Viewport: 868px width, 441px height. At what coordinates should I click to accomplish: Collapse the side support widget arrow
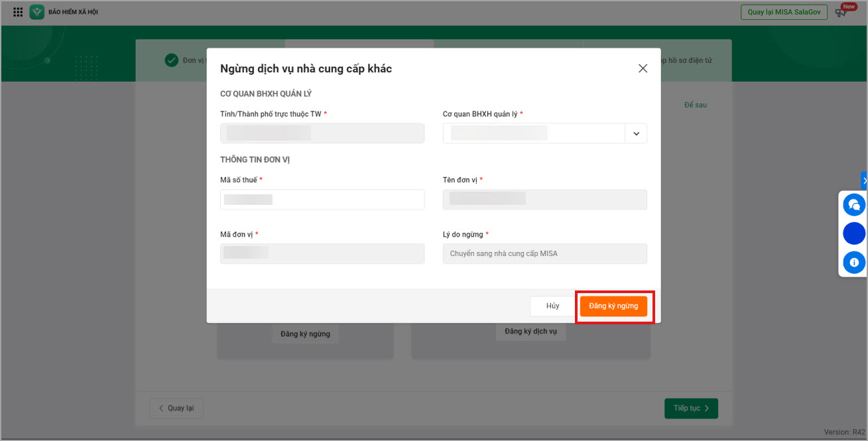(864, 180)
